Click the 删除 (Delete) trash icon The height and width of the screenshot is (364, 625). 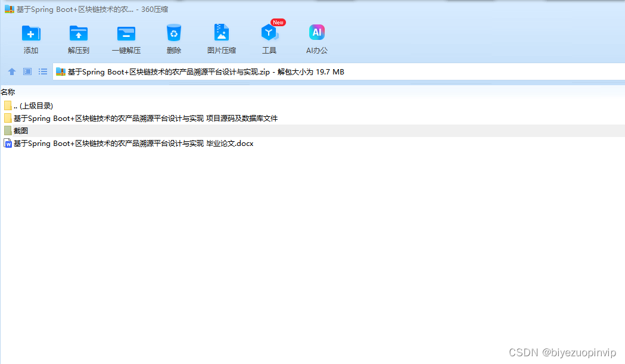point(174,33)
